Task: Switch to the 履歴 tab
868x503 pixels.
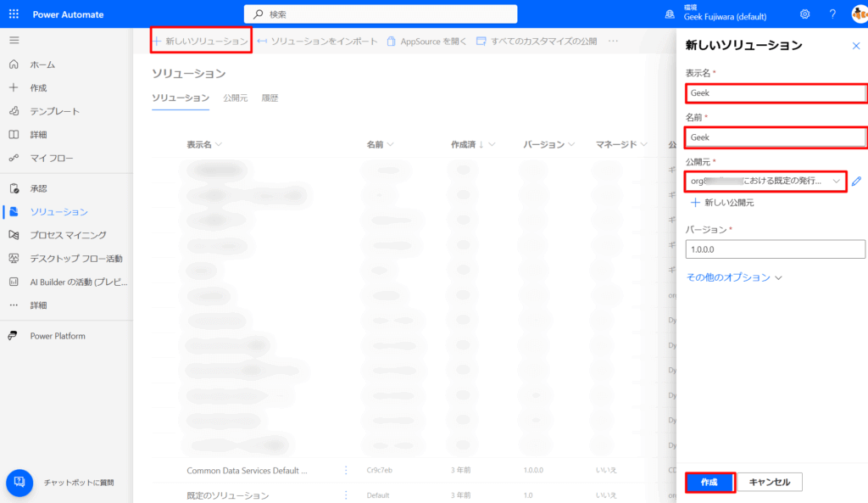Action: click(x=270, y=98)
